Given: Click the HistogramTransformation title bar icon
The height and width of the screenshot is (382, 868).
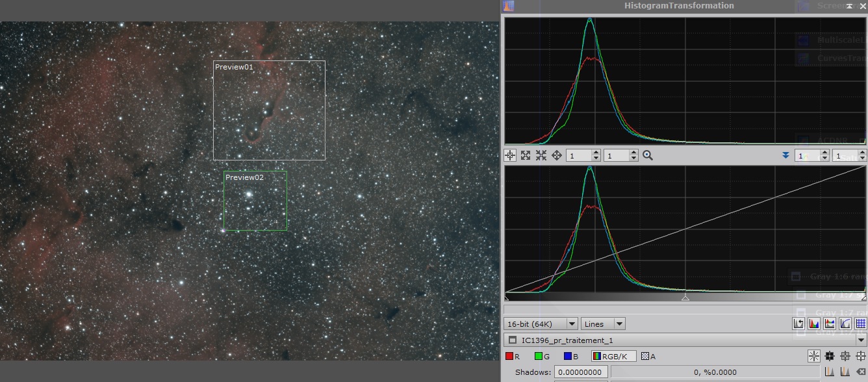Looking at the screenshot, I should [x=509, y=6].
